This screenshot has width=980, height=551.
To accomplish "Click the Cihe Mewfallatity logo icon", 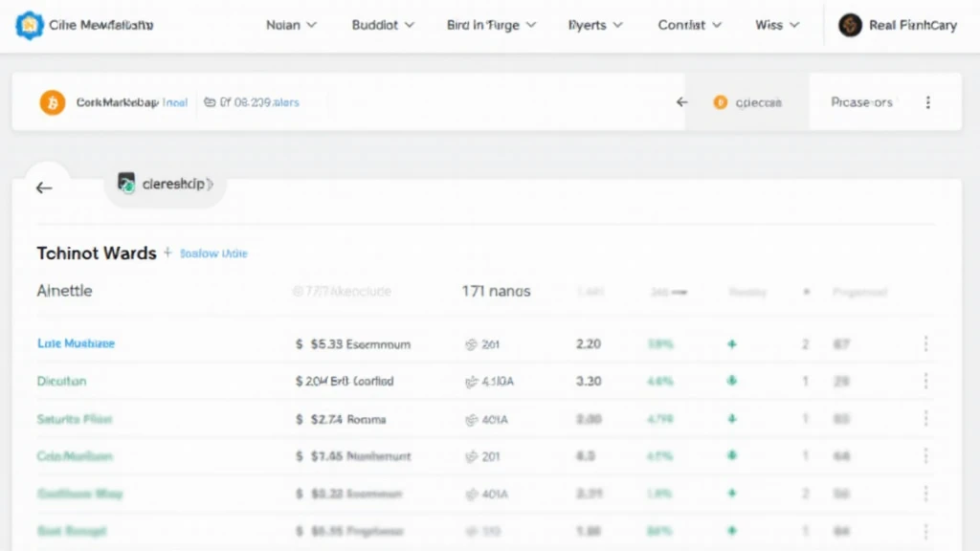I will tap(29, 26).
